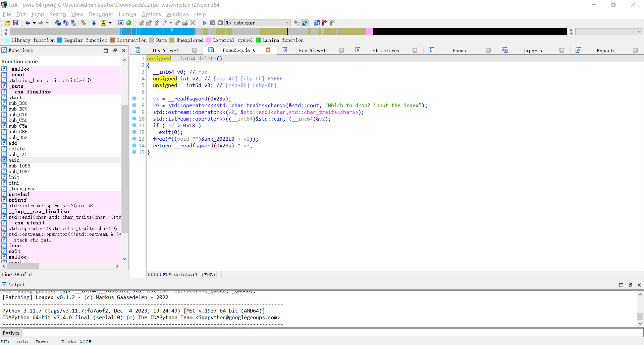Switch to the Imports tab
The image size is (644, 345).
[x=532, y=51]
